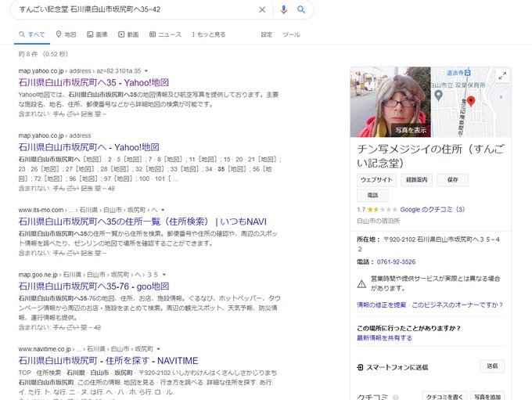Click the 経路案内 directions button
Viewport: 532px width, 400px height.
[417, 180]
